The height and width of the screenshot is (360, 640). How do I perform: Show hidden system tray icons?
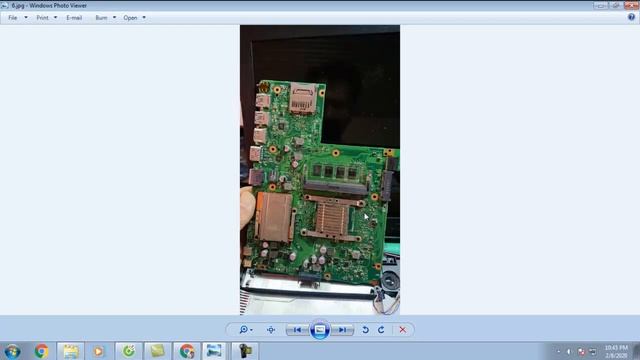[558, 351]
